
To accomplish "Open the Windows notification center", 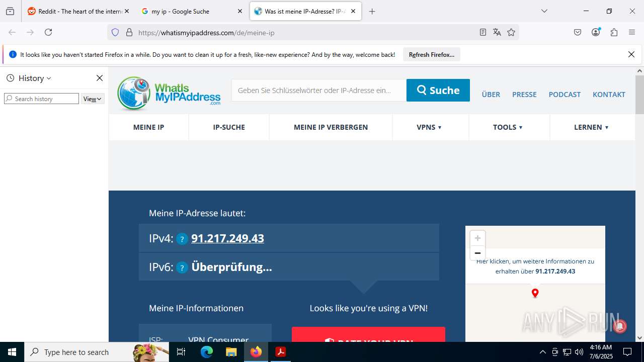I will 627,352.
